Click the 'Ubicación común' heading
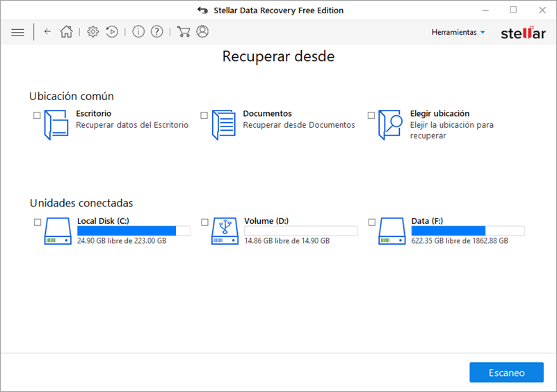The image size is (557, 392). [72, 96]
